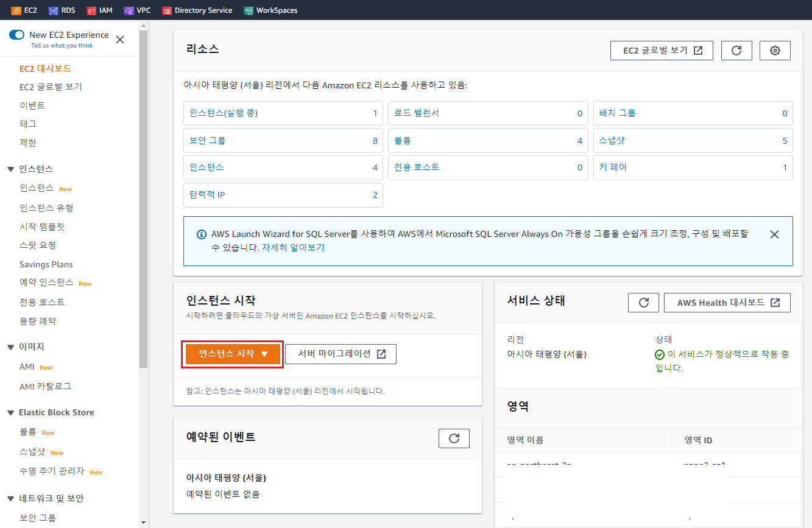The width and height of the screenshot is (812, 528).
Task: Open 배치 그룹 resource card
Action: point(693,113)
